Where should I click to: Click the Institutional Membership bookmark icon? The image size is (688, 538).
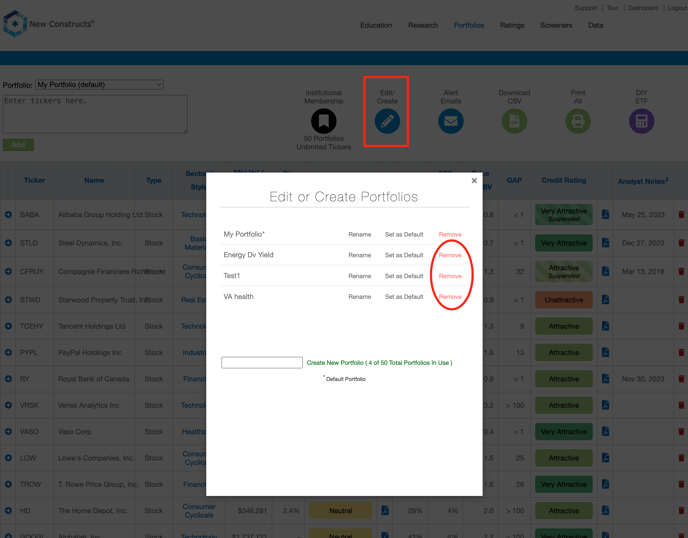click(323, 121)
